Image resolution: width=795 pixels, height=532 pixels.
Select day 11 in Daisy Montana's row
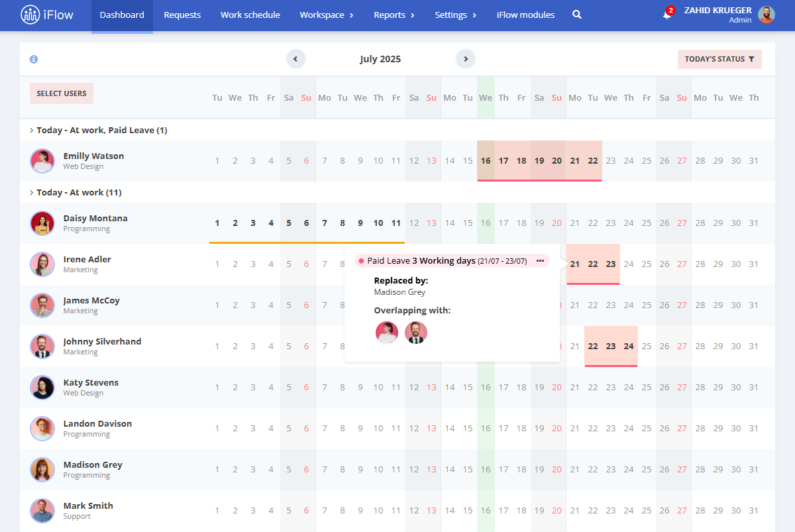pos(396,223)
